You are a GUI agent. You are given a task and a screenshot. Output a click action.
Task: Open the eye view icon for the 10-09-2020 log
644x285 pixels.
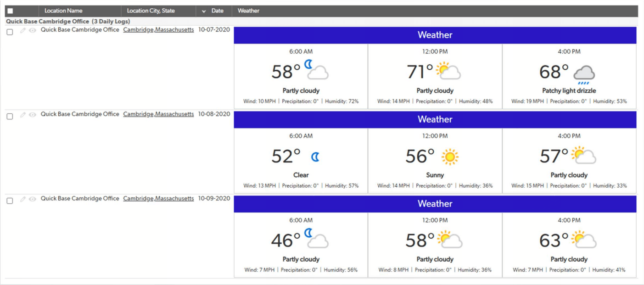click(x=32, y=198)
